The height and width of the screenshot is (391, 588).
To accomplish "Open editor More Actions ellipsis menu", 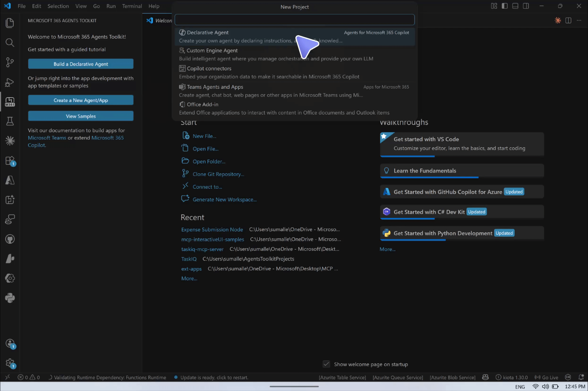I will tap(579, 20).
